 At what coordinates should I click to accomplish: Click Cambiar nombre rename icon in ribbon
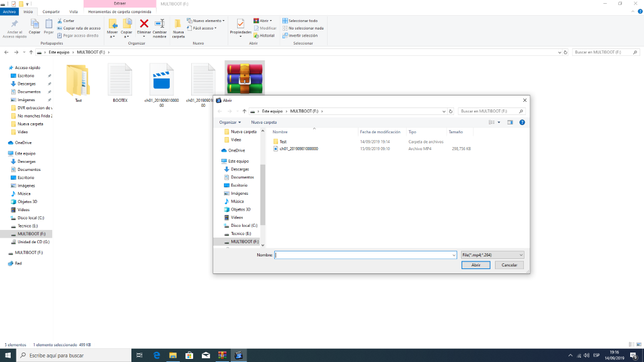click(x=160, y=24)
